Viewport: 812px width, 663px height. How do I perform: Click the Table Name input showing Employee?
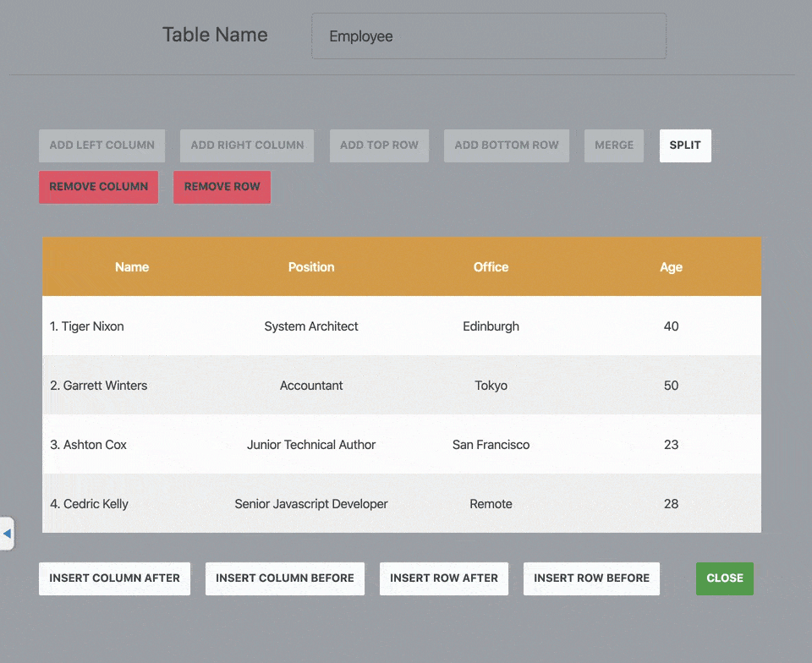[489, 36]
